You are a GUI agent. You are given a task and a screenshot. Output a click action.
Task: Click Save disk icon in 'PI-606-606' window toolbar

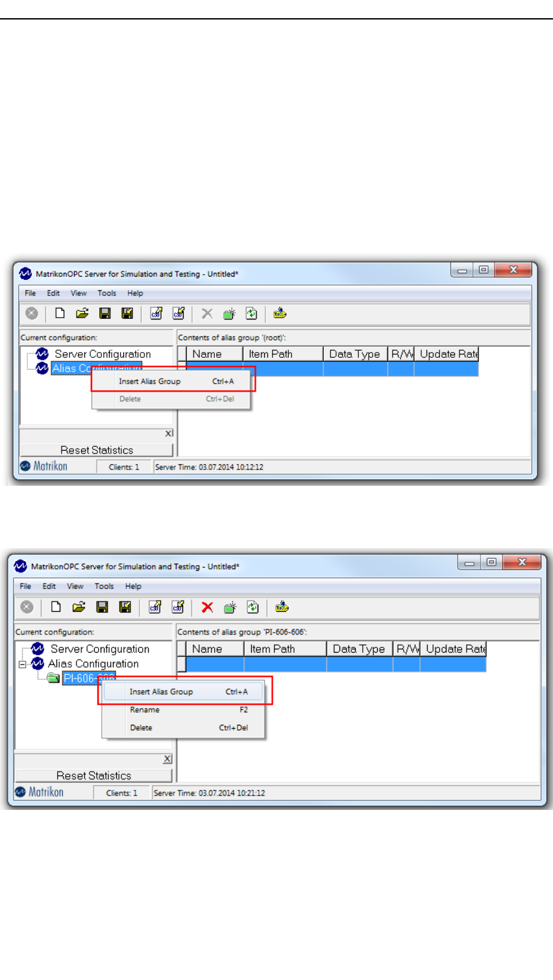[102, 607]
